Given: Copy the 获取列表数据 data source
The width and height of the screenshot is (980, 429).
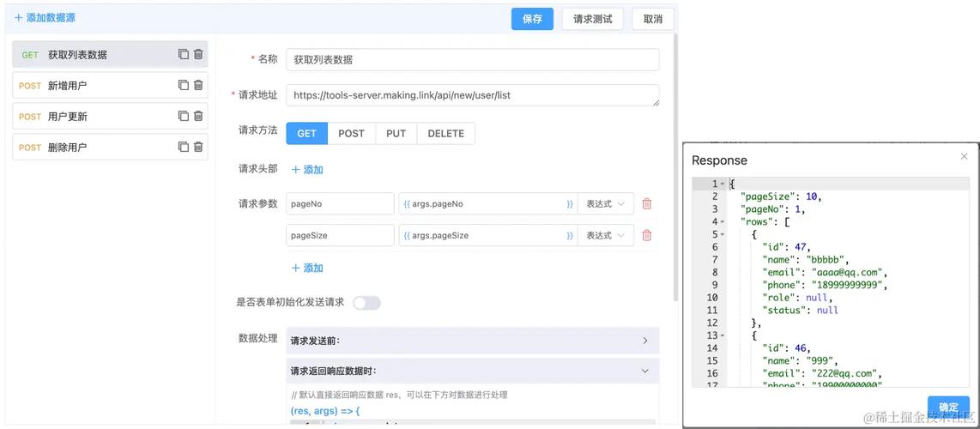Looking at the screenshot, I should point(183,54).
